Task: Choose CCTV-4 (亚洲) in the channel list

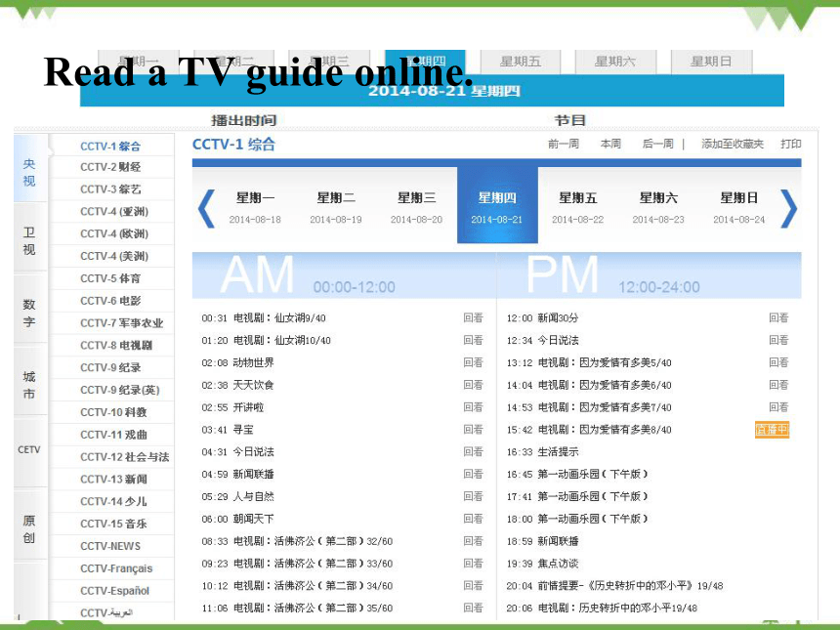Action: tap(114, 212)
